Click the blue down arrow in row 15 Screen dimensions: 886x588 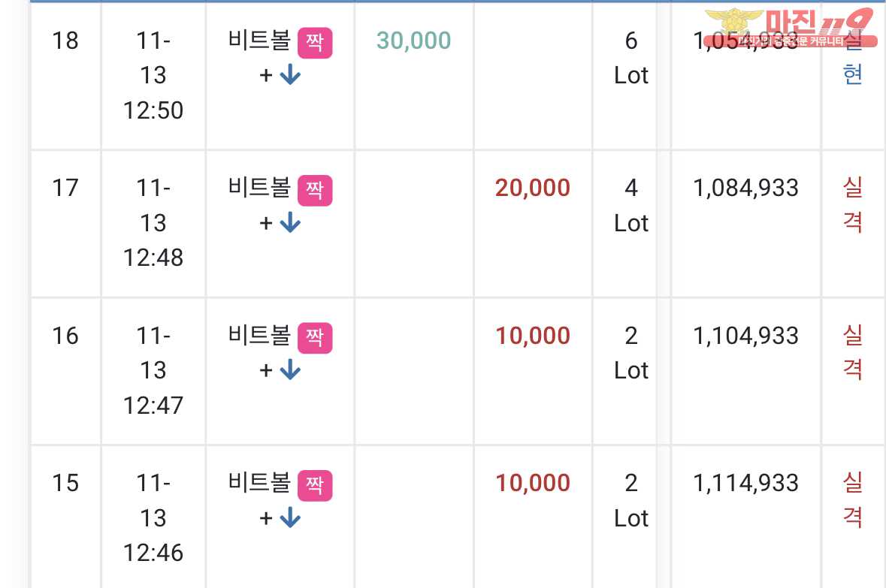pyautogui.click(x=290, y=517)
